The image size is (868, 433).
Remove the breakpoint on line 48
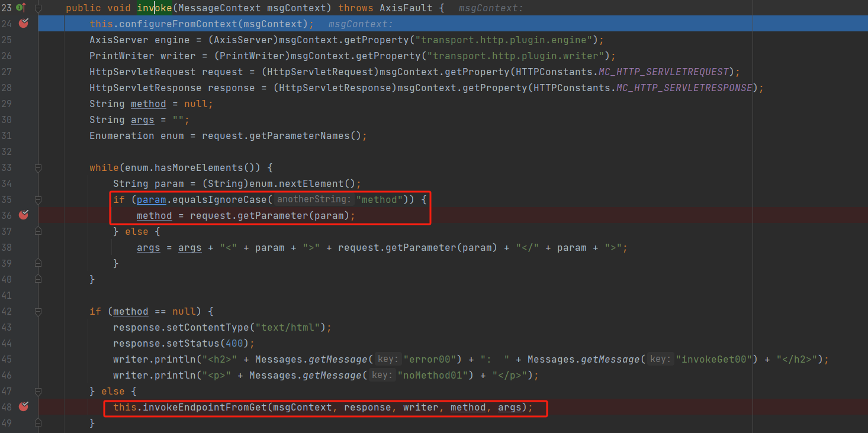(x=24, y=407)
